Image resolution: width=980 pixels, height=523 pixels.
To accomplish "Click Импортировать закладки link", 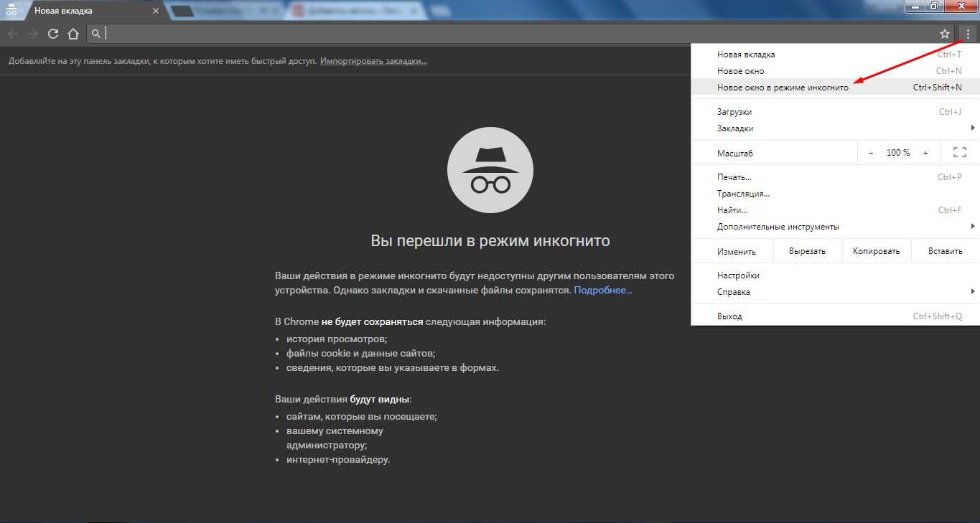I will tap(373, 61).
